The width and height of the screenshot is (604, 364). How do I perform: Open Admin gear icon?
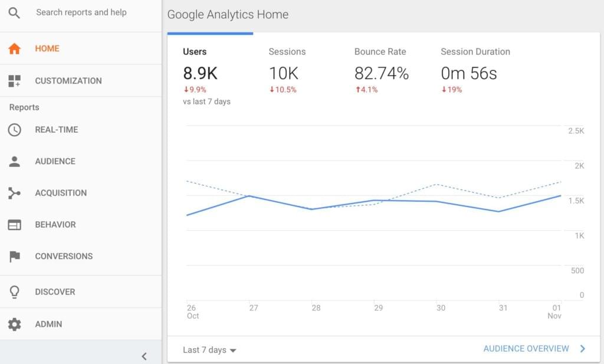pyautogui.click(x=15, y=324)
